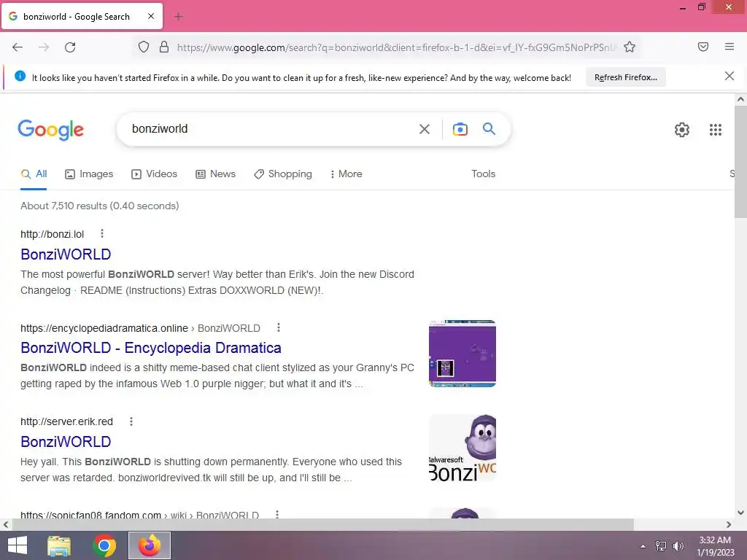Open the Windows Start menu
The width and height of the screenshot is (747, 560).
coord(18,545)
